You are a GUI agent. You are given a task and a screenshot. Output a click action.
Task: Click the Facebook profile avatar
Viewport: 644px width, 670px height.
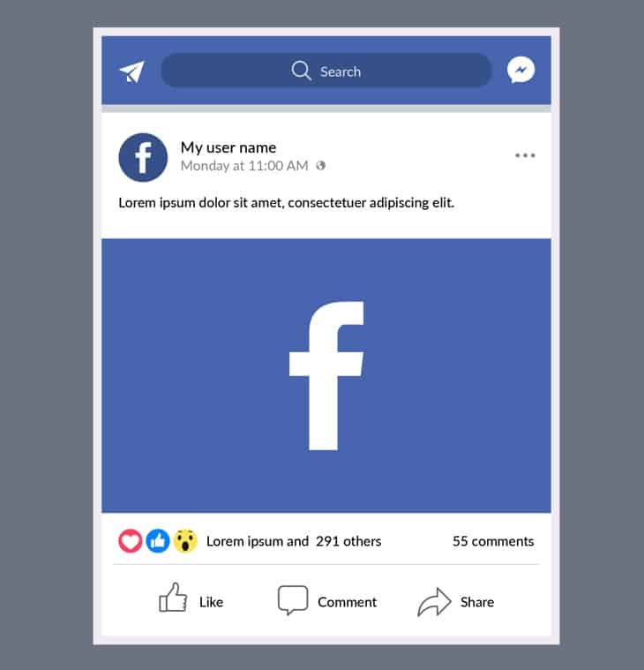coord(143,157)
